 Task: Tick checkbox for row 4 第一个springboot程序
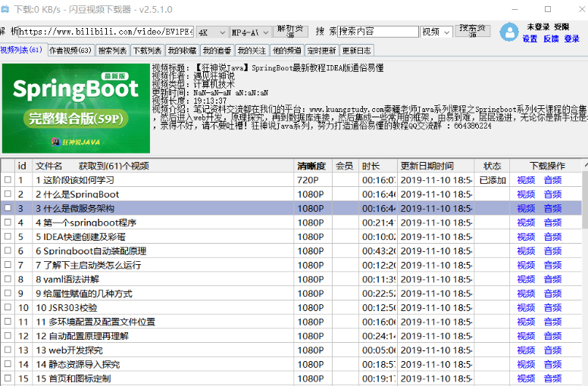click(8, 223)
